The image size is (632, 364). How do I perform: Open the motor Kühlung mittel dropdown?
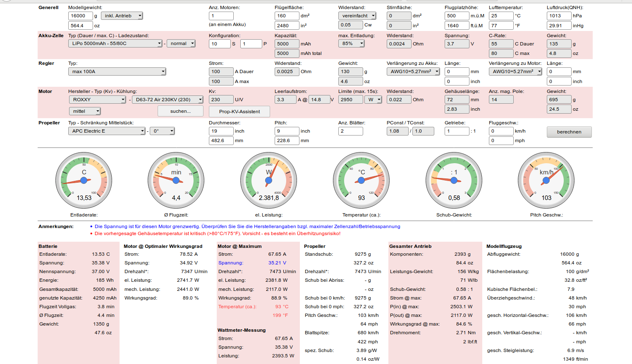[x=84, y=111]
